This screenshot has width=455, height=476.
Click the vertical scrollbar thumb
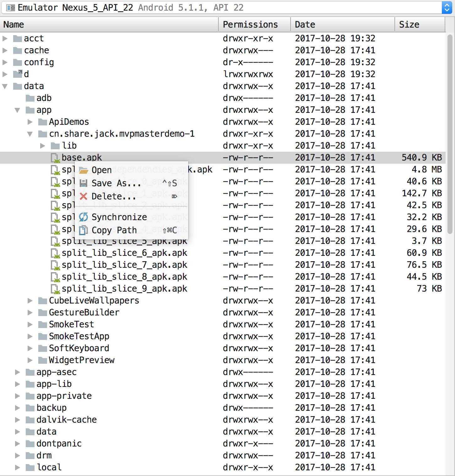tap(450, 134)
